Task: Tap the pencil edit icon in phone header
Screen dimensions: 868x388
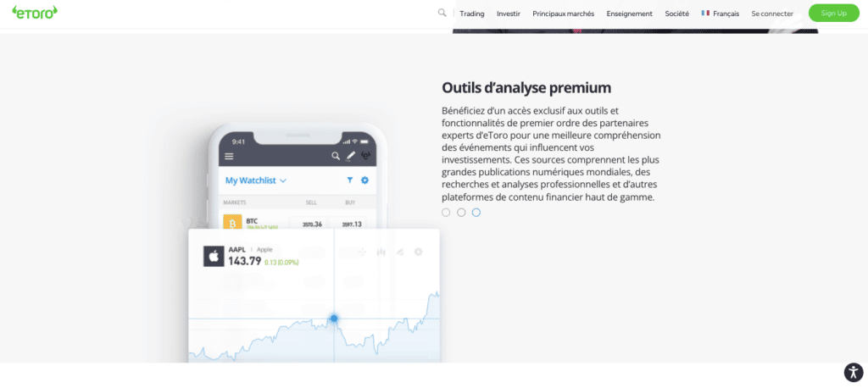Action: coord(351,157)
